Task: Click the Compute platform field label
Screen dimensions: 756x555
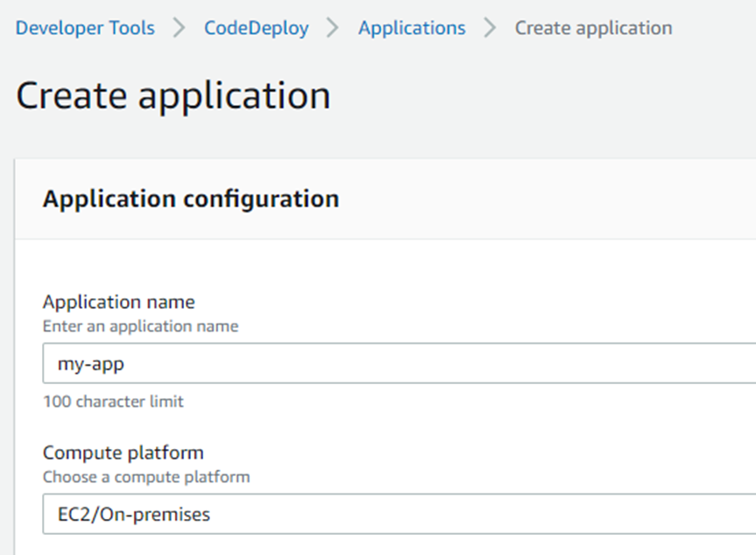Action: (123, 452)
